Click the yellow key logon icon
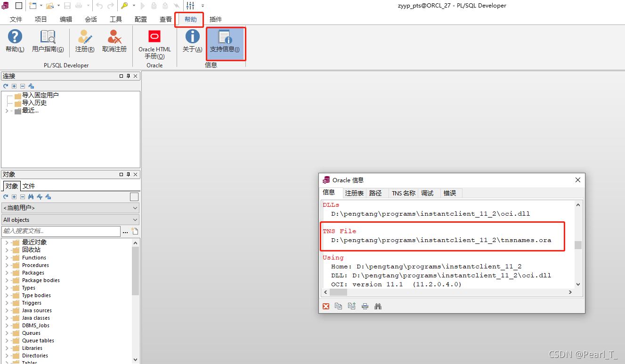This screenshot has height=364, width=625. pos(124,6)
